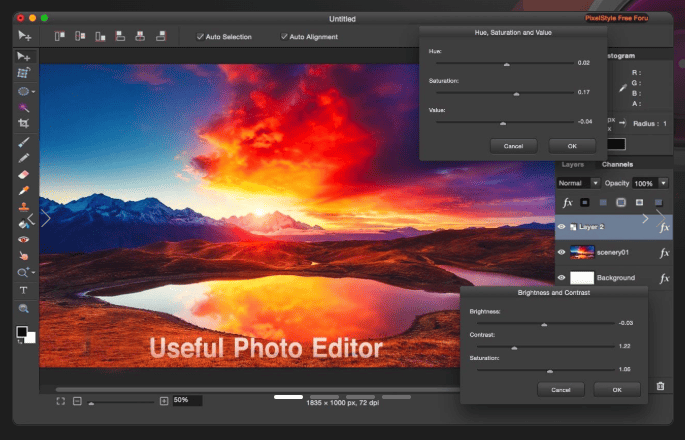Select the Transform tool in the toolbox
Image resolution: width=685 pixels, height=440 pixels.
24,73
